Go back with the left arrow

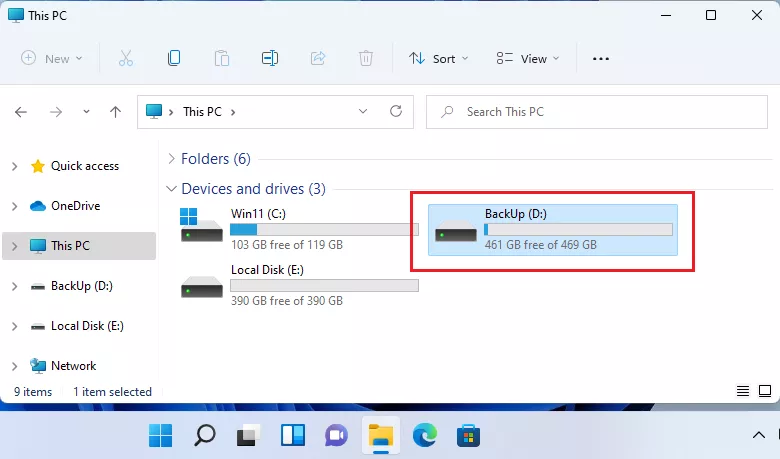(x=21, y=112)
